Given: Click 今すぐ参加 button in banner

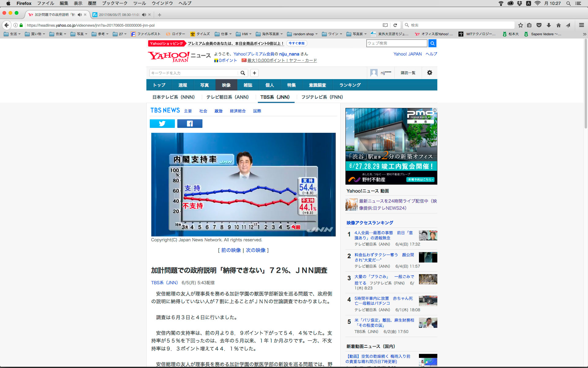Looking at the screenshot, I should point(296,43).
